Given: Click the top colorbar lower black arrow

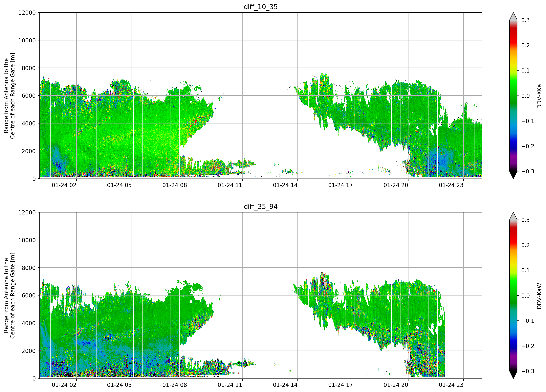Looking at the screenshot, I should click(x=513, y=175).
